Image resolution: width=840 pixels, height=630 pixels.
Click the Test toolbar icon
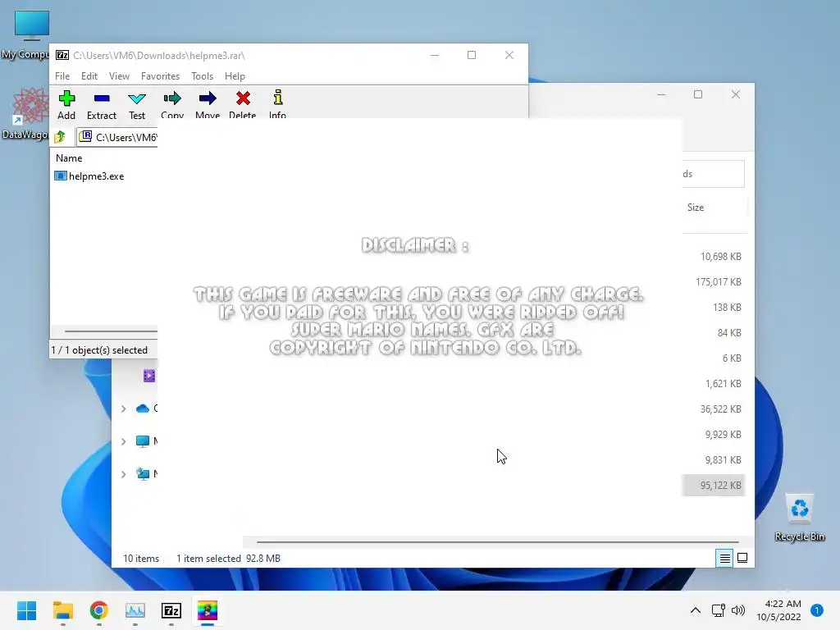137,104
